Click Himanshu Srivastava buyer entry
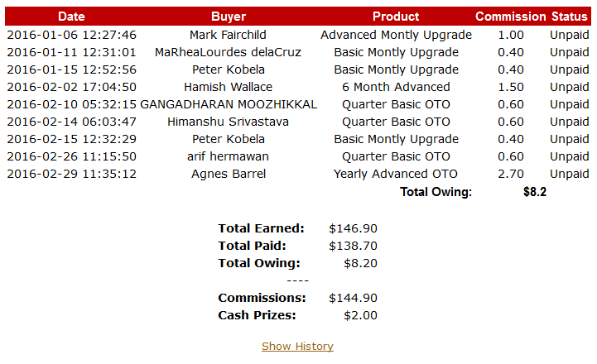Screen dimensions: 597x364 (228, 122)
